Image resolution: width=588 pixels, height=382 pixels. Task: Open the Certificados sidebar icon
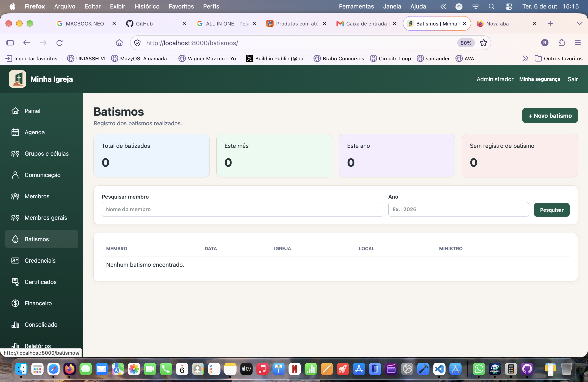[x=15, y=282]
